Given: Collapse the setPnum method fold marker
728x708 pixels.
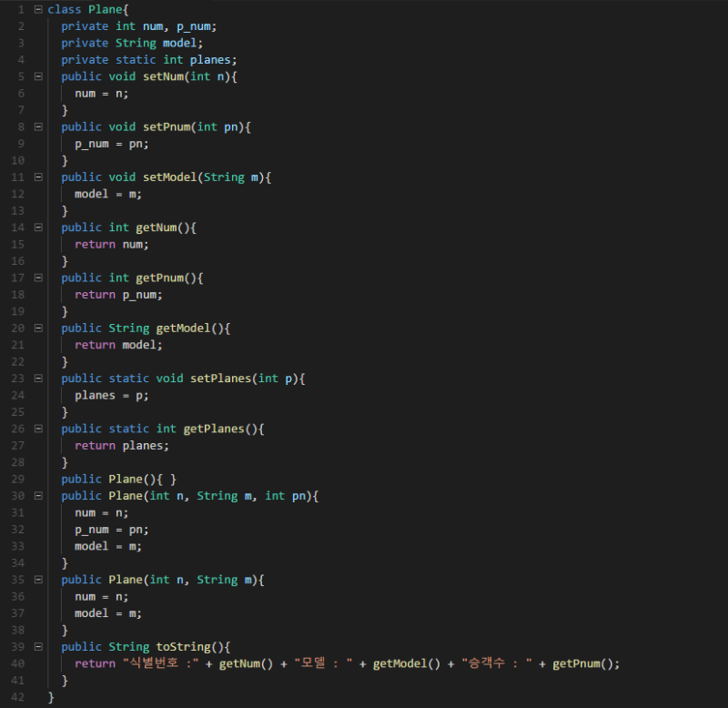Looking at the screenshot, I should point(36,126).
